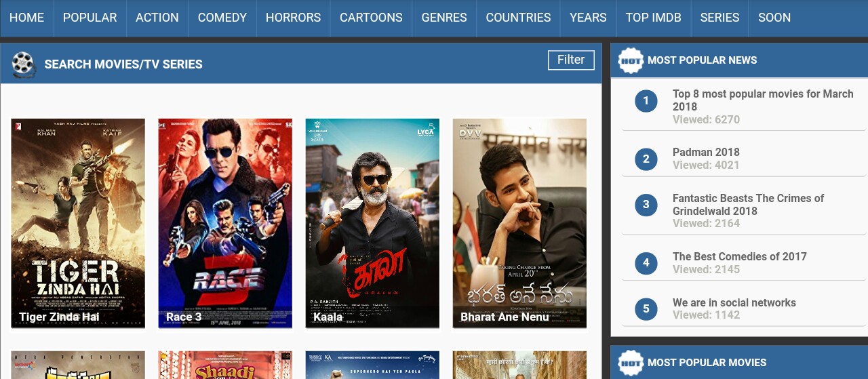
Task: Click the number 1 news rank badge
Action: [x=646, y=101]
